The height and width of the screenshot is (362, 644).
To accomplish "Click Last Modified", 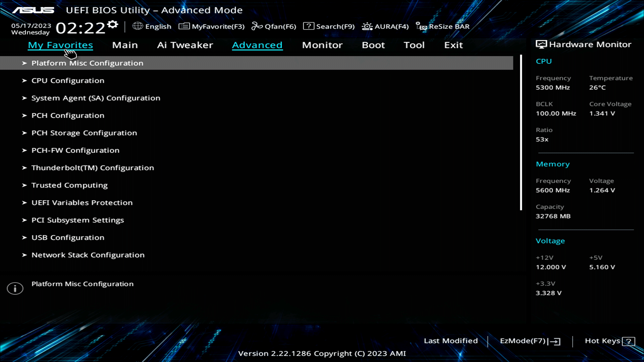I will coord(451,341).
